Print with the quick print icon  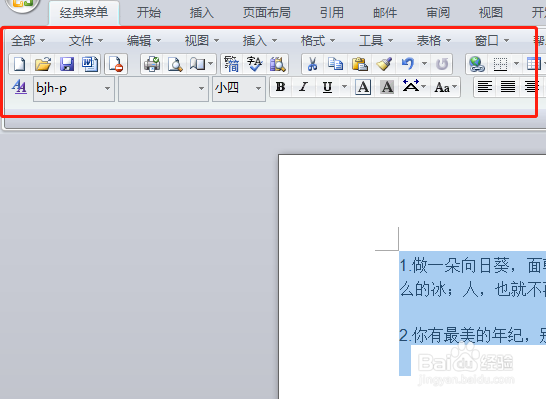pos(152,64)
